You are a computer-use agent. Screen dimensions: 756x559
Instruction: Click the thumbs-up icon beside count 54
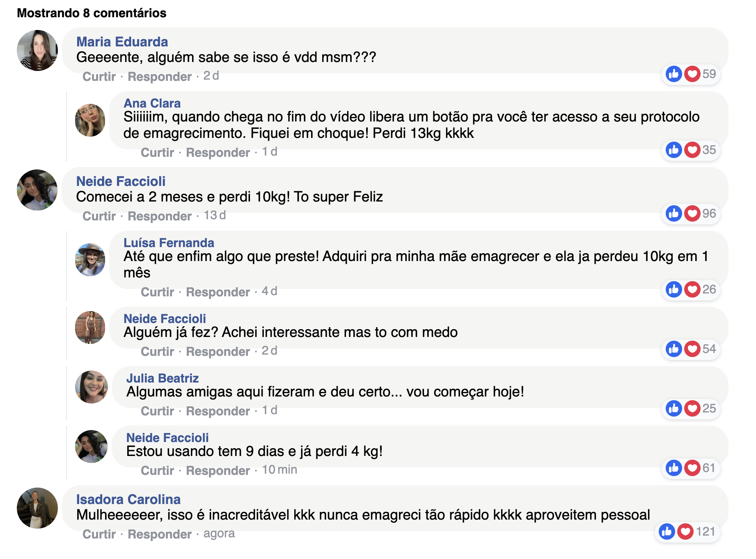[674, 349]
